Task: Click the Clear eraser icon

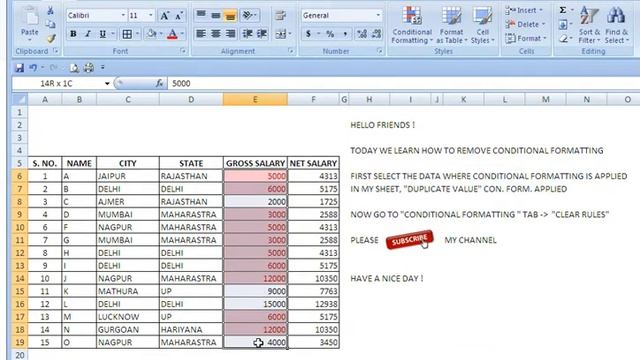Action: pyautogui.click(x=563, y=38)
